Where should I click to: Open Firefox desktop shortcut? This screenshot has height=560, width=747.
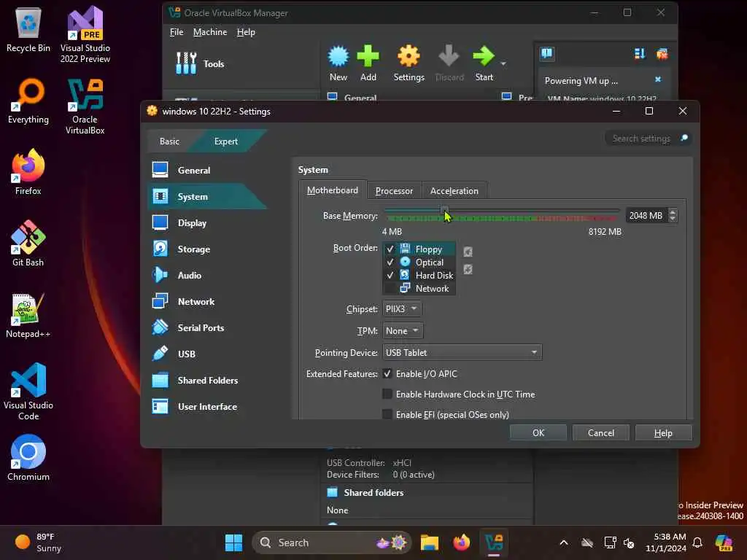[28, 172]
